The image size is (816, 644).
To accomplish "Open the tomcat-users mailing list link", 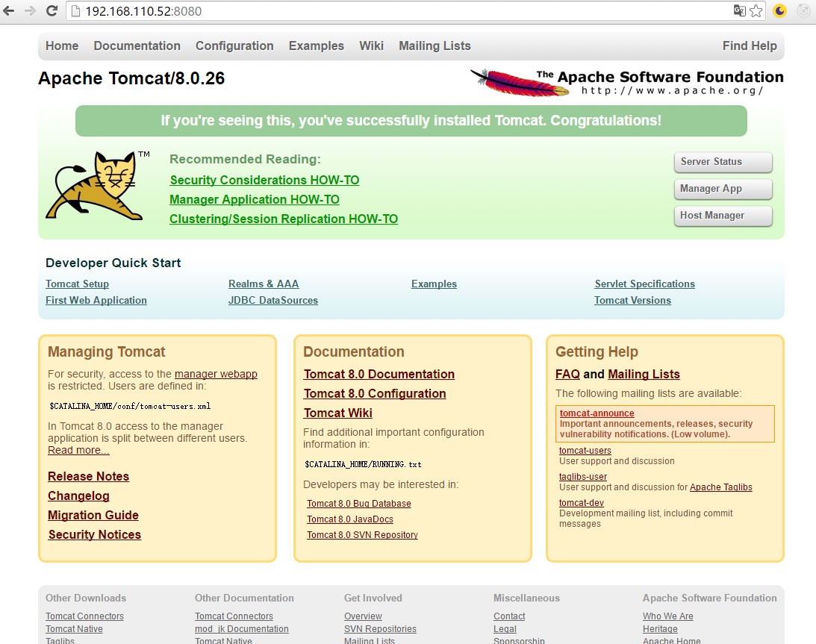I will click(585, 451).
